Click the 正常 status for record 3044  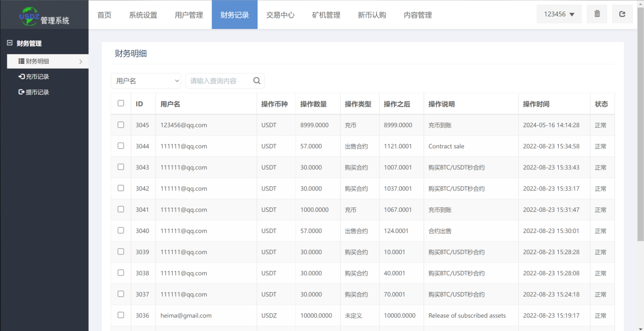pos(601,146)
